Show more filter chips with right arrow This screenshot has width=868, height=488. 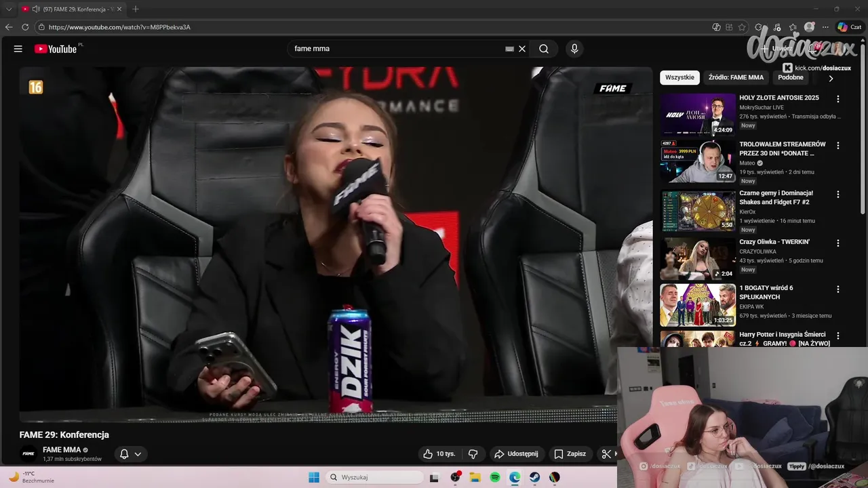tap(831, 78)
